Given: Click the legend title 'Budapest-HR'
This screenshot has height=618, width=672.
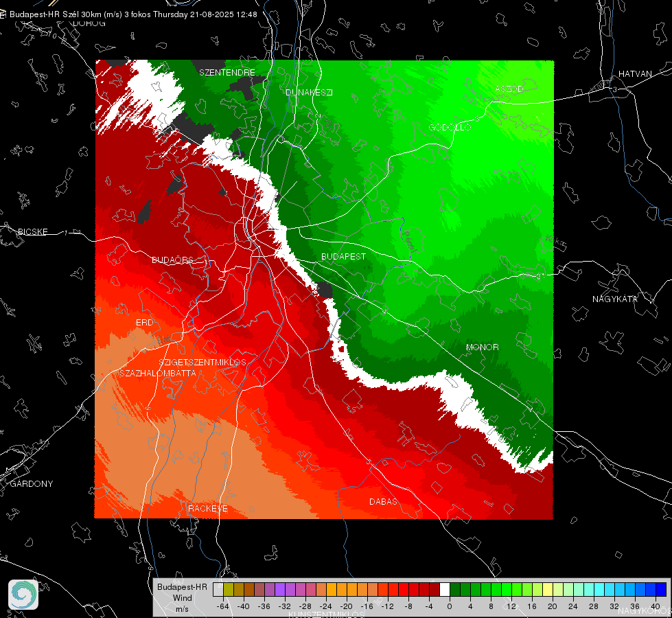Looking at the screenshot, I should click(182, 586).
